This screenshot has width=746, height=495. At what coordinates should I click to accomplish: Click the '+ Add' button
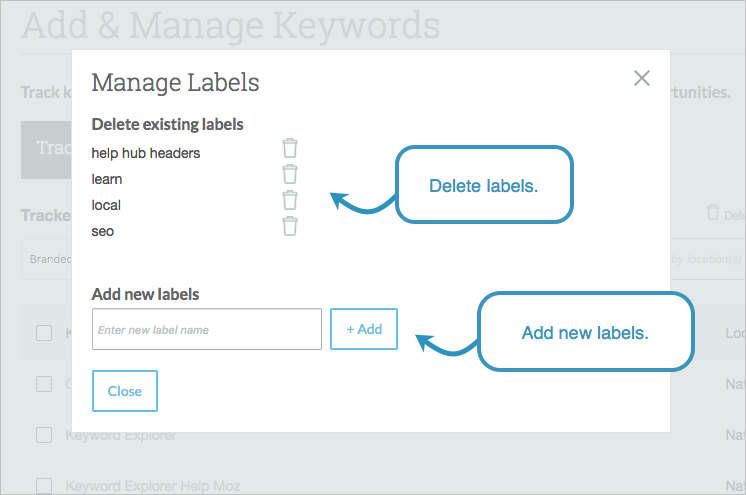pyautogui.click(x=364, y=329)
